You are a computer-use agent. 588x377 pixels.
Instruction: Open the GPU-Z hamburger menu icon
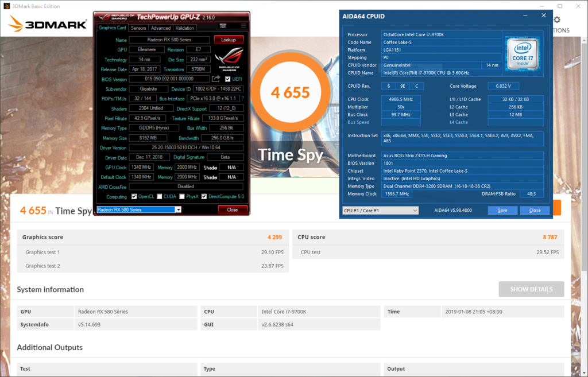(x=243, y=25)
